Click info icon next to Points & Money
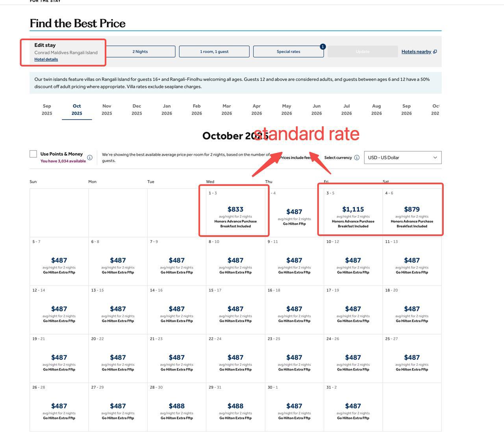This screenshot has height=447, width=504. click(90, 158)
